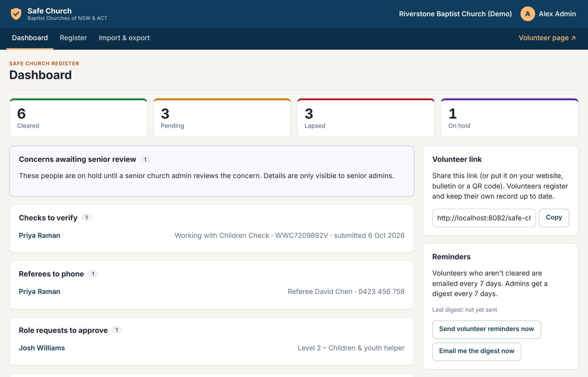Click the Role requests to approve count badge
588x377 pixels.
[117, 330]
